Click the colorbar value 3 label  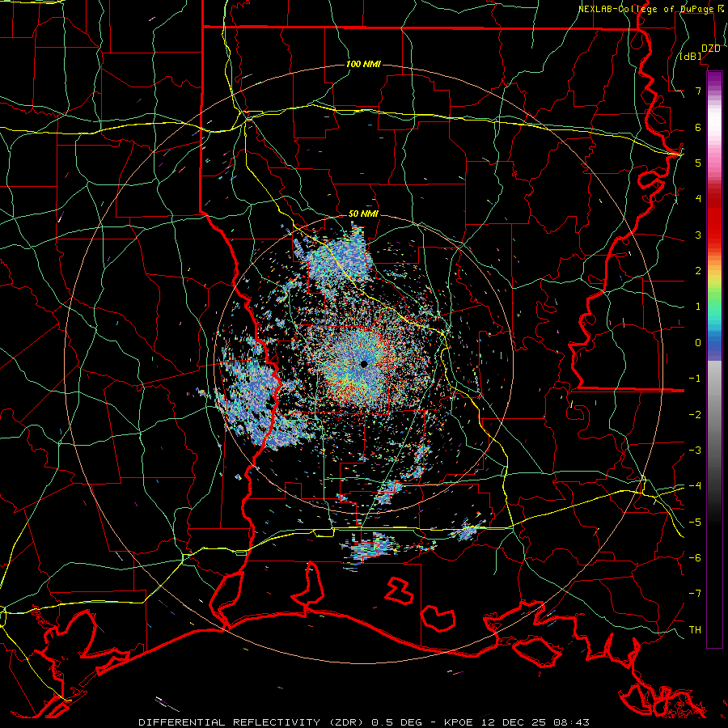[698, 235]
